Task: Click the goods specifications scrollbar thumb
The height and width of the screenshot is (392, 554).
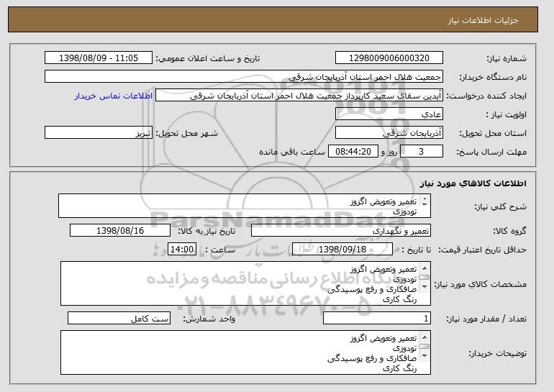Action: tap(424, 278)
